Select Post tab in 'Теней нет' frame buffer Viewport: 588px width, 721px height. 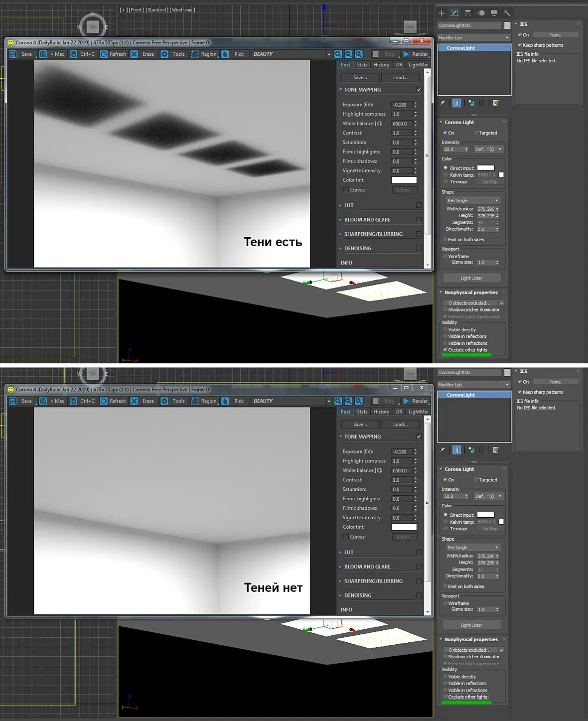[x=345, y=412]
